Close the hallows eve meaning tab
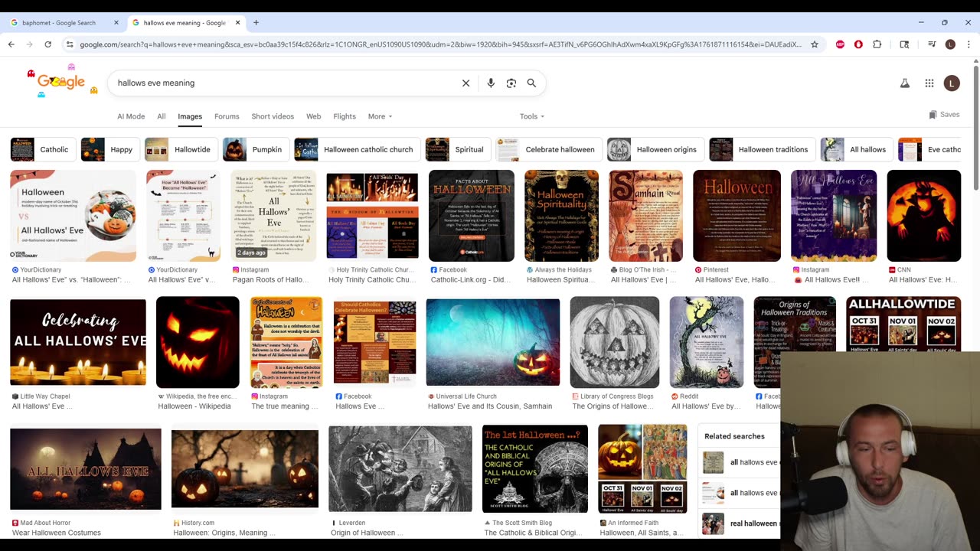 (x=237, y=23)
